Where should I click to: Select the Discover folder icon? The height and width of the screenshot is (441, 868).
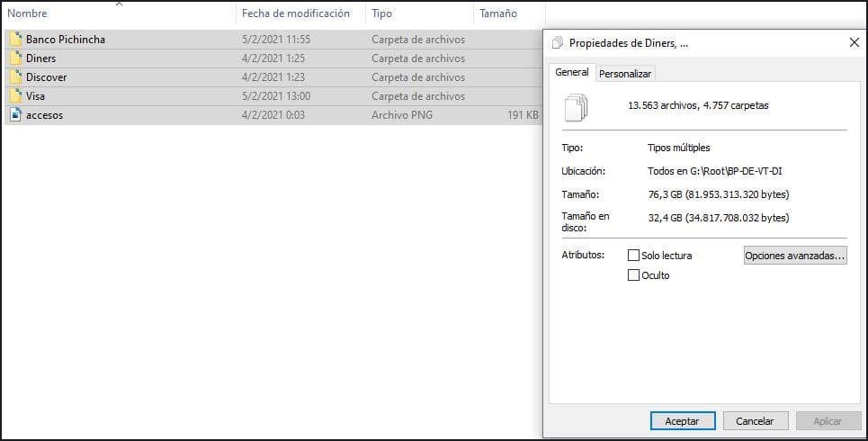click(x=16, y=77)
